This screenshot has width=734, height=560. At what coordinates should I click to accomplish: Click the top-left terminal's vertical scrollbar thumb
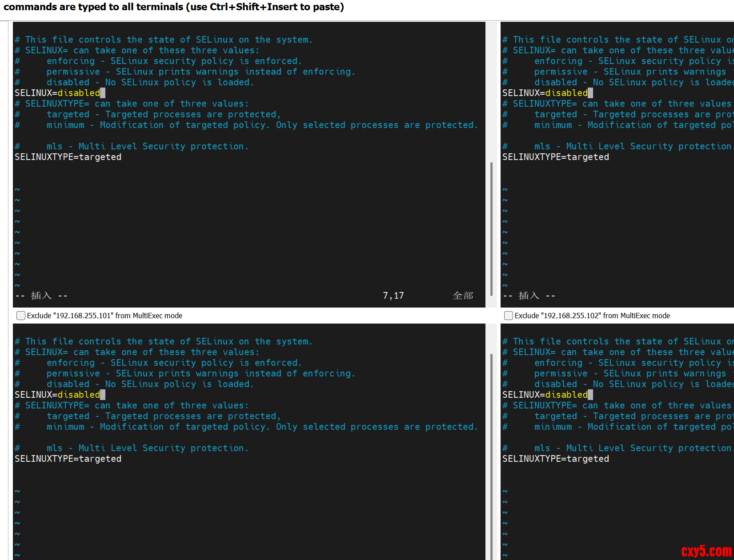click(x=491, y=228)
